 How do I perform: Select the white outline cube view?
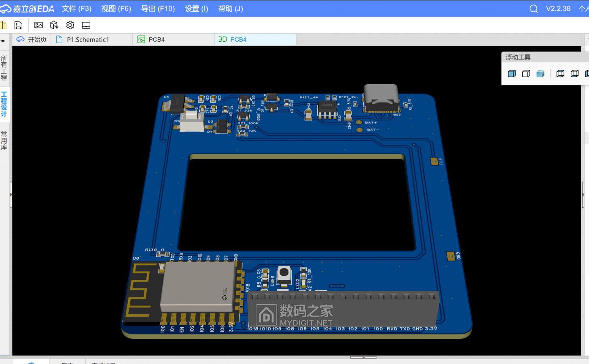point(526,74)
